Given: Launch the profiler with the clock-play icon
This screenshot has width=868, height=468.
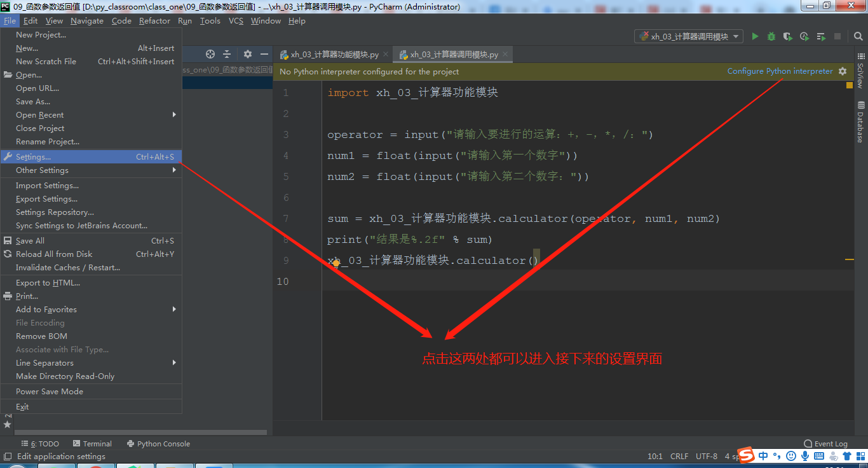Looking at the screenshot, I should 804,36.
